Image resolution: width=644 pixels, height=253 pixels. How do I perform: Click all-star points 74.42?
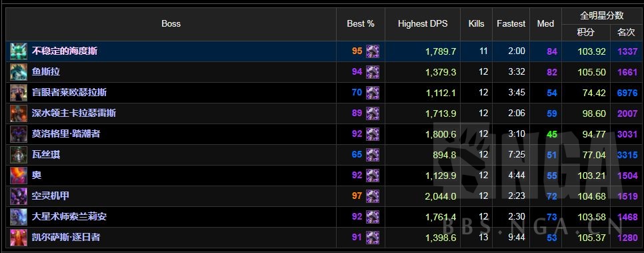[x=594, y=93]
